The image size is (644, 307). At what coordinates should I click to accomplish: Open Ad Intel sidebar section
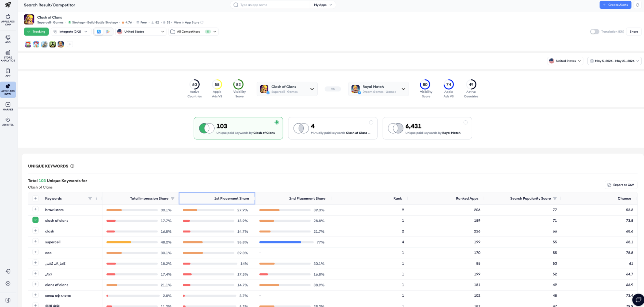click(8, 122)
